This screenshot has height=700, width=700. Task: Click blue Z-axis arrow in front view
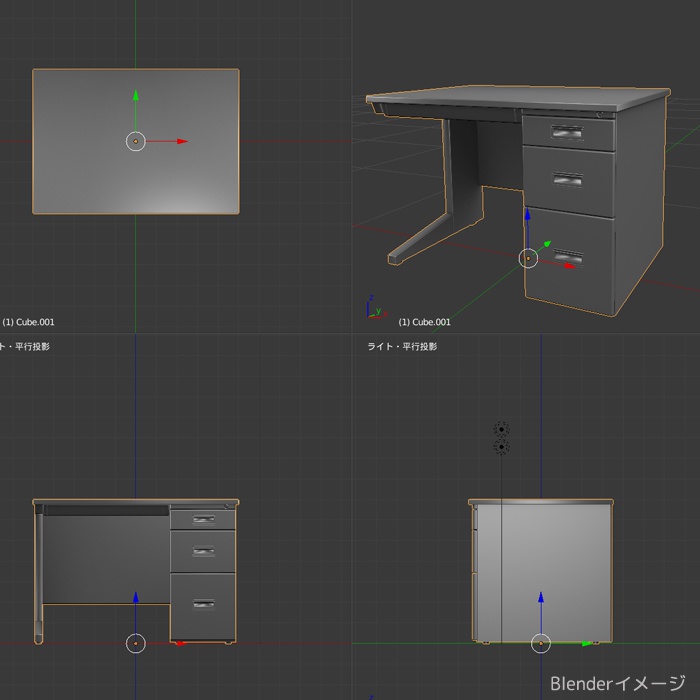[136, 597]
